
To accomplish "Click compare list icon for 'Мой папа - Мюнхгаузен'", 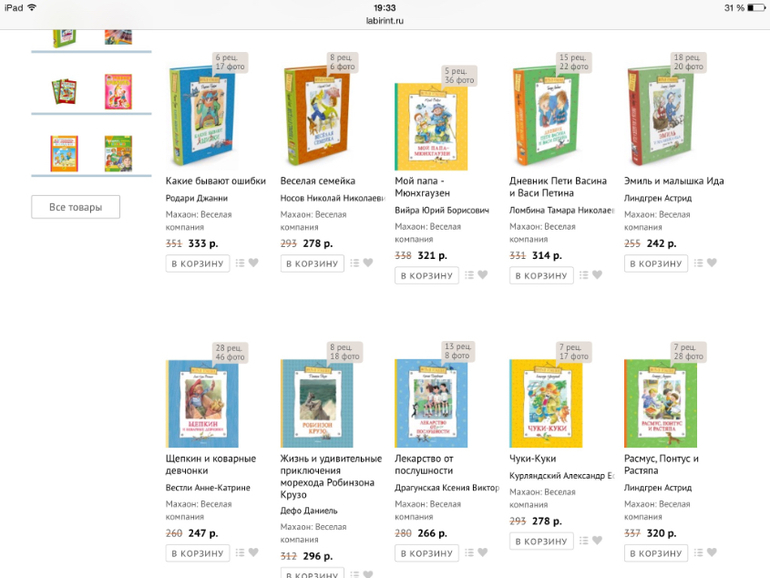I will coord(469,275).
